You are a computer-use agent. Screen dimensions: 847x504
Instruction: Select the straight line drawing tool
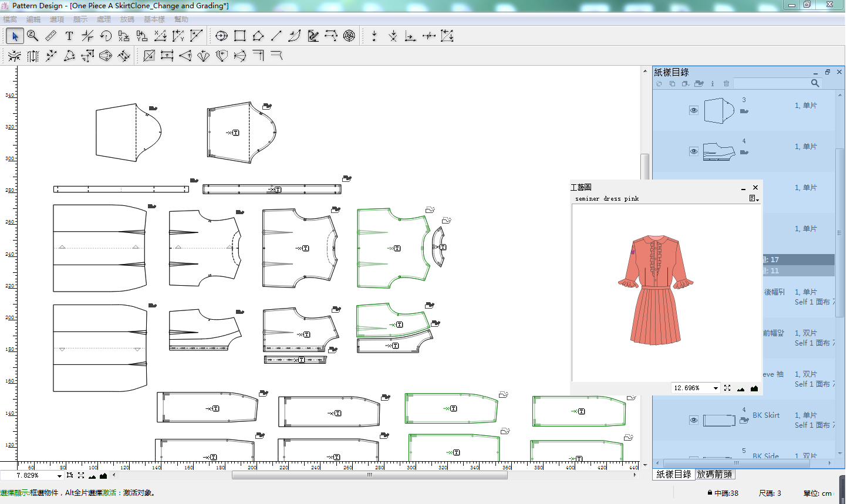coord(276,36)
